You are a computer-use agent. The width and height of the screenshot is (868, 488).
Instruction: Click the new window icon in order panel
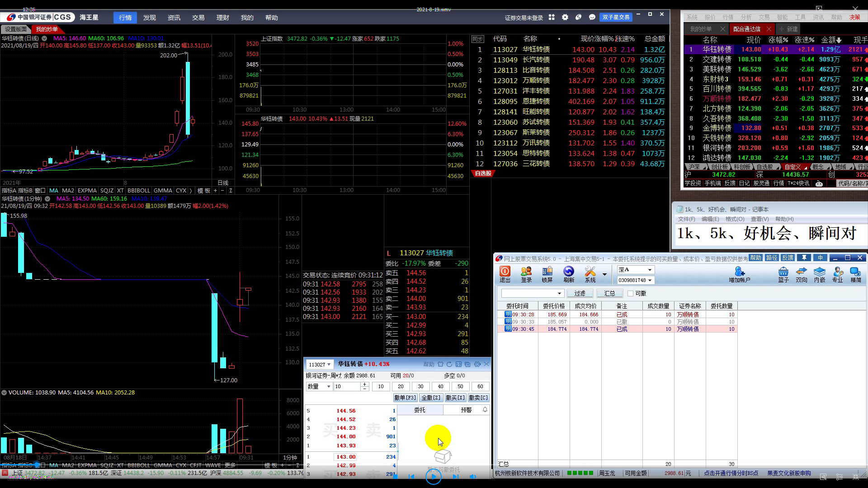coord(467,364)
